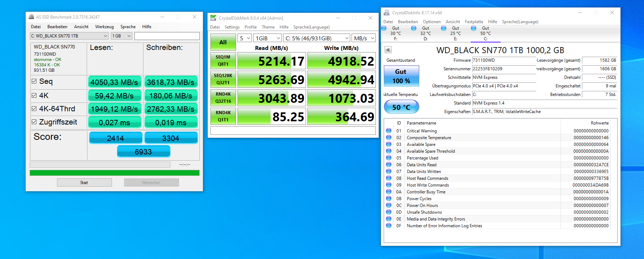Screen dimensions: 644x259
Task: Click the CrystalDiskInfo title bar app icon
Action: pyautogui.click(x=387, y=12)
